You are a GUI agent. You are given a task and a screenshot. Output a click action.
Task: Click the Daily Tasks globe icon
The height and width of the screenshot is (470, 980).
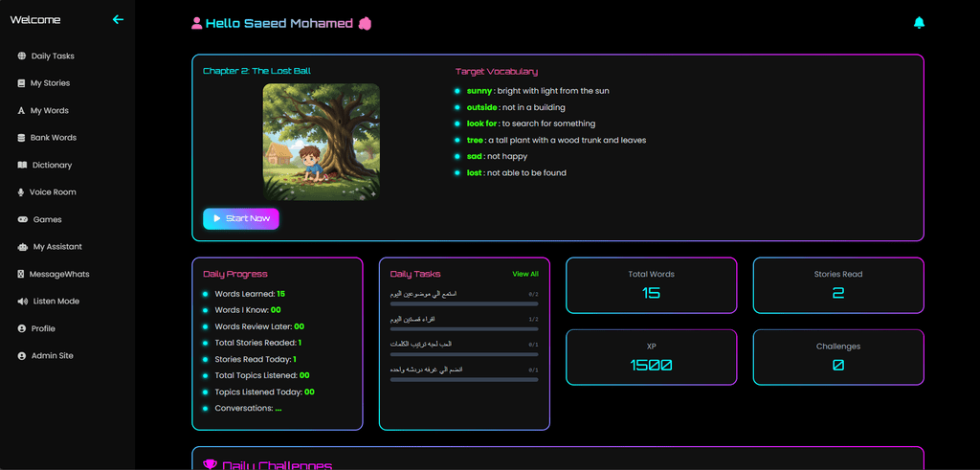click(22, 56)
